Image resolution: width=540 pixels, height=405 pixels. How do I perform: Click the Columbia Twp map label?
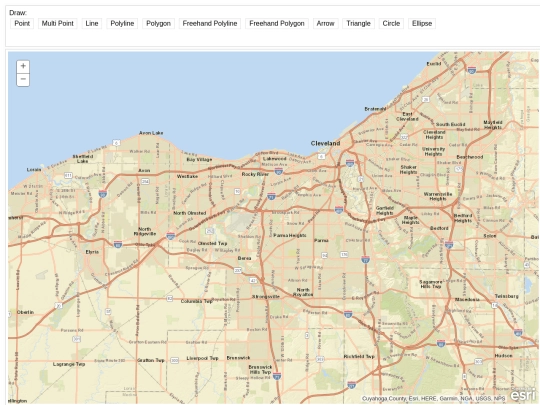(197, 301)
